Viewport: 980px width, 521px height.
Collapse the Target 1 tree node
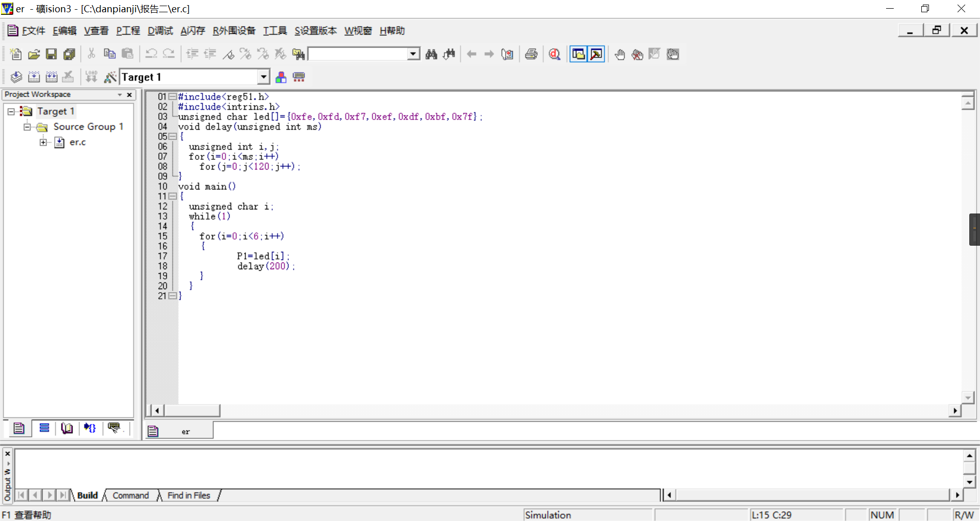pyautogui.click(x=11, y=111)
